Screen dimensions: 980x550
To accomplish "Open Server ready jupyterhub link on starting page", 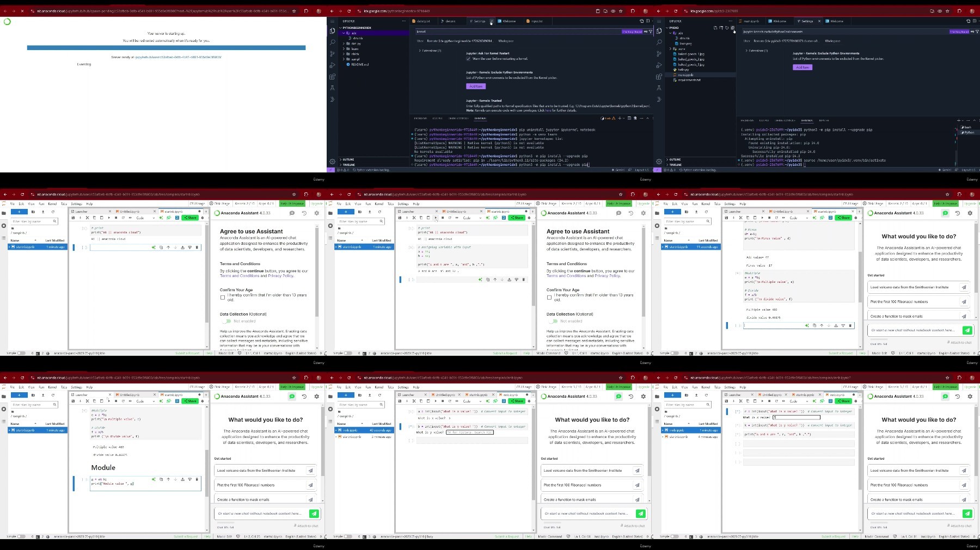I will pyautogui.click(x=178, y=57).
